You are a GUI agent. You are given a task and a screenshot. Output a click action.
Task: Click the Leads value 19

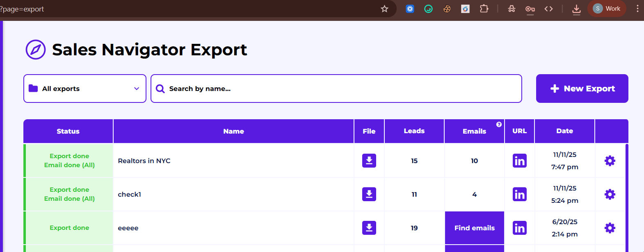(x=414, y=228)
